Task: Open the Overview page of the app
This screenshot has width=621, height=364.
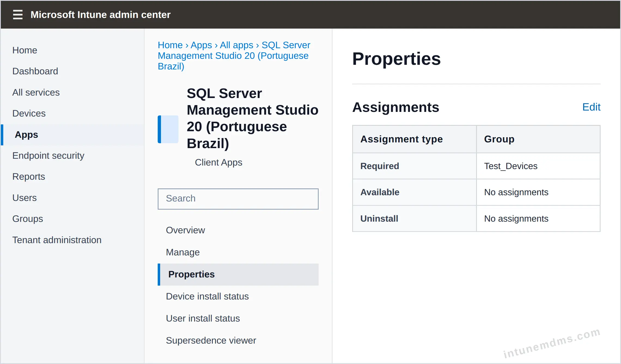Action: (x=185, y=230)
